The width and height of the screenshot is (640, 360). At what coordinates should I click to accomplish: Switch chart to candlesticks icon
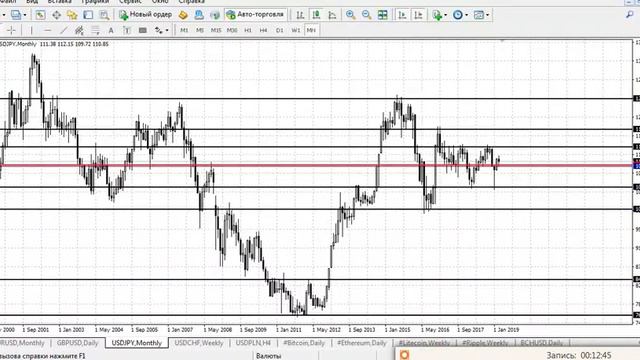[316, 15]
